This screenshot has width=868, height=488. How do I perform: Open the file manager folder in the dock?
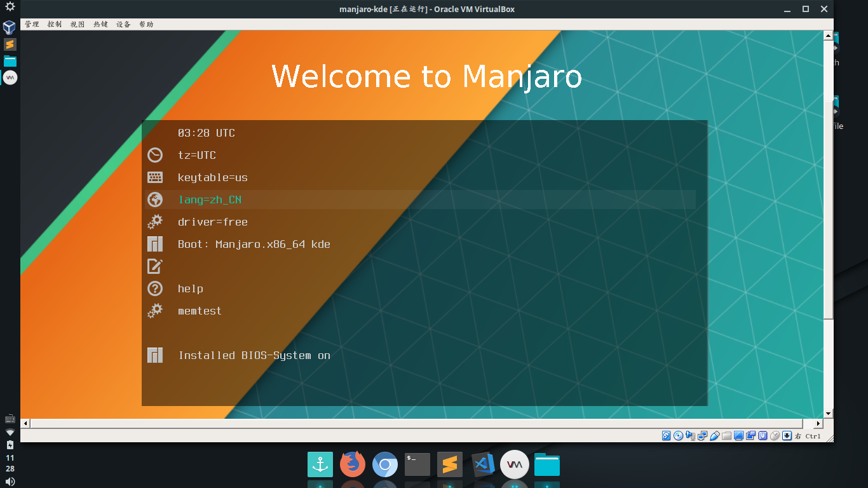click(x=547, y=464)
